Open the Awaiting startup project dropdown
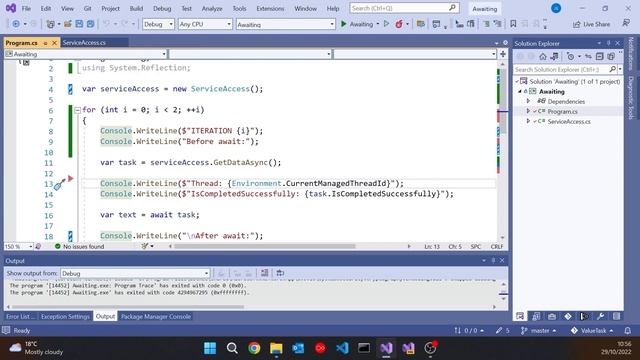Image resolution: width=640 pixels, height=360 pixels. (285, 24)
